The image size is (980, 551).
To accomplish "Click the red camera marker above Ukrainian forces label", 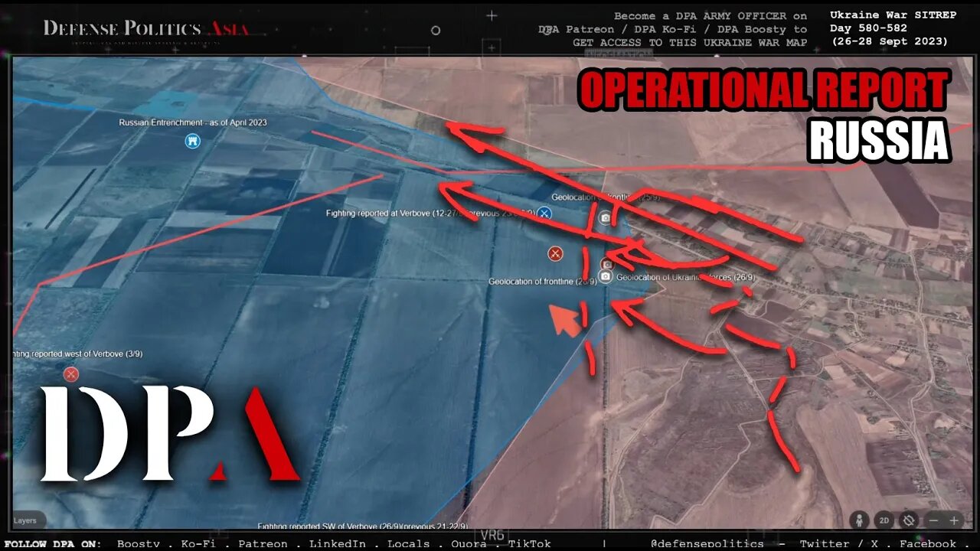I will point(606,264).
